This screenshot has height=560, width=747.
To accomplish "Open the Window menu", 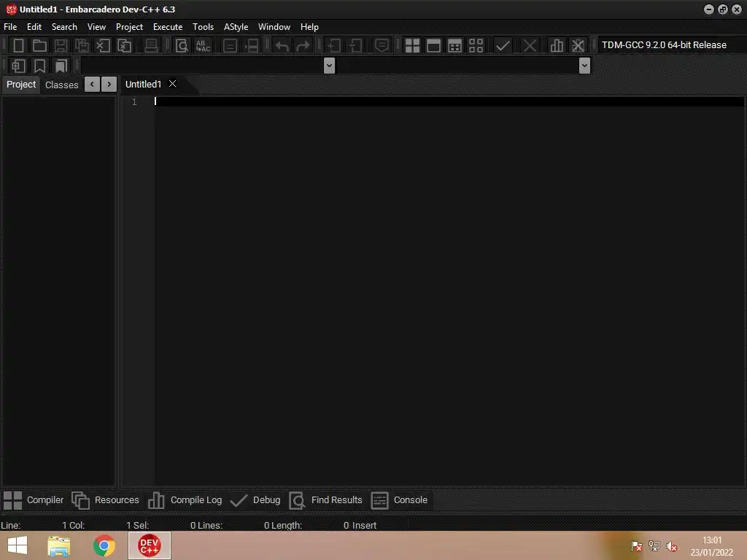I will click(x=274, y=27).
